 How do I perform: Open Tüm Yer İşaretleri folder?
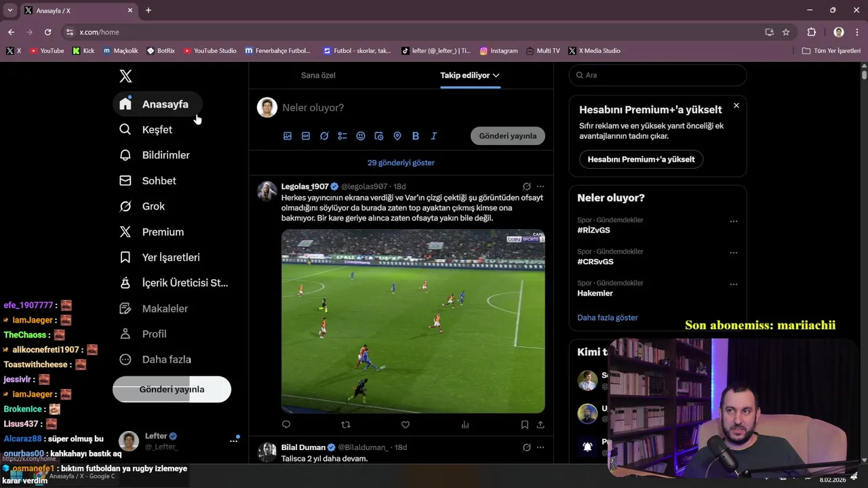pyautogui.click(x=831, y=51)
